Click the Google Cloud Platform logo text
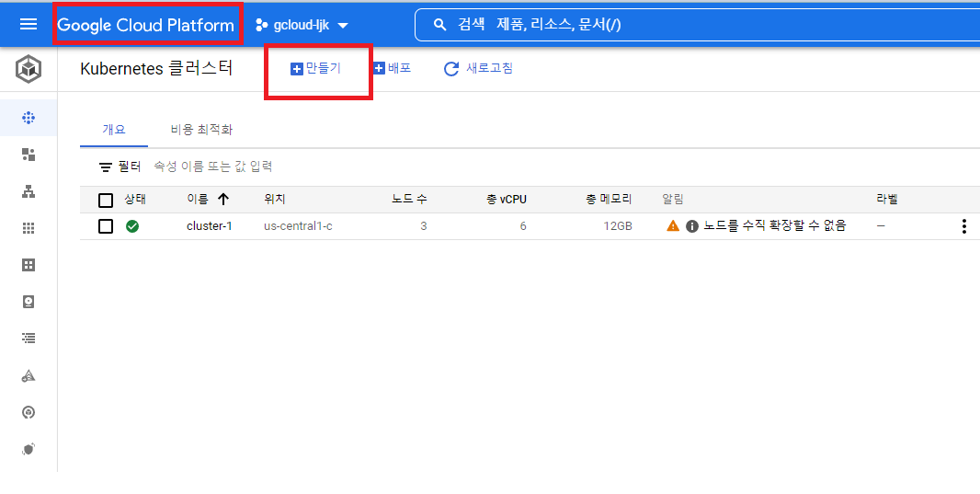This screenshot has height=494, width=980. 145,25
